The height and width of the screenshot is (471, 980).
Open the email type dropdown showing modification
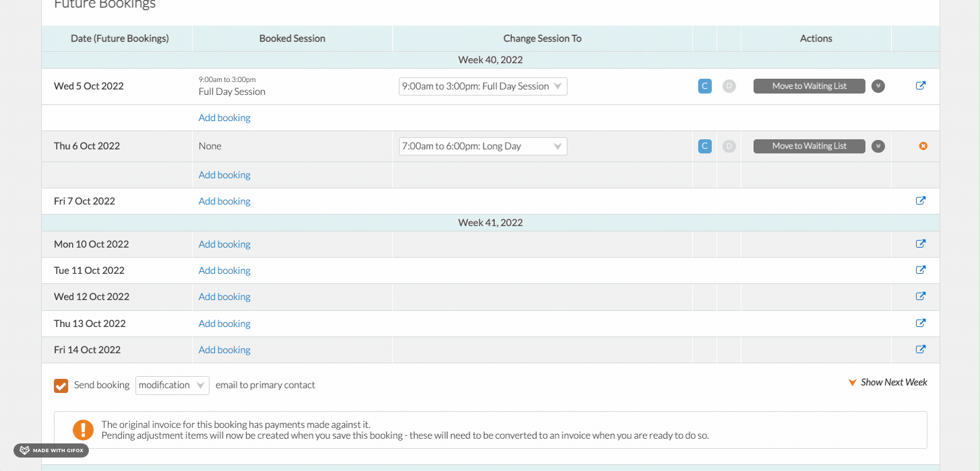click(172, 385)
